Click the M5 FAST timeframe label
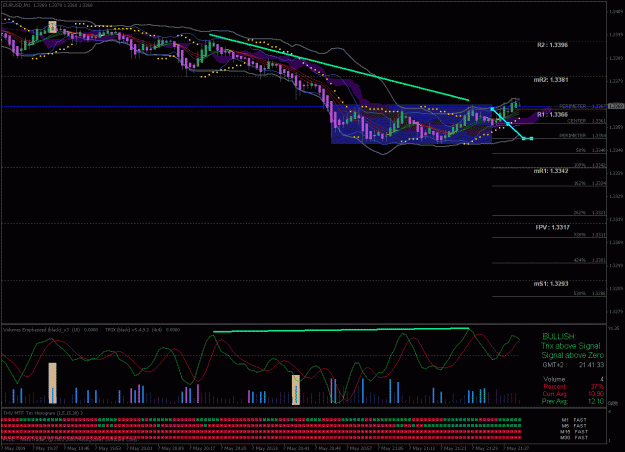 point(574,426)
